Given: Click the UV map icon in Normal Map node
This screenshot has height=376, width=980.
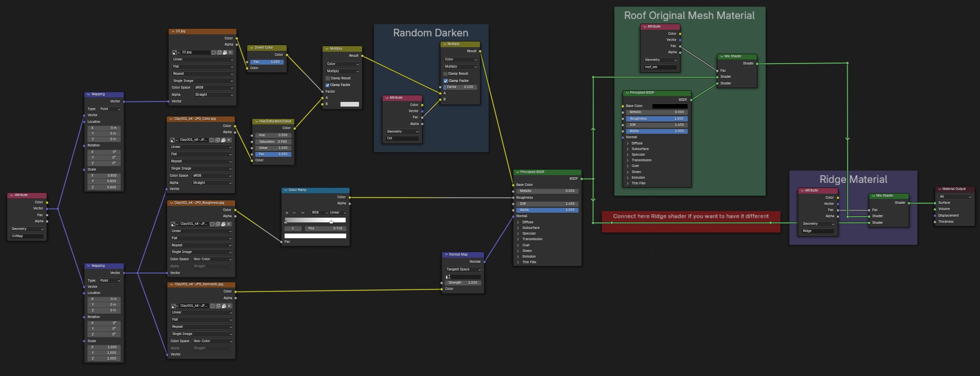Looking at the screenshot, I should click(448, 277).
